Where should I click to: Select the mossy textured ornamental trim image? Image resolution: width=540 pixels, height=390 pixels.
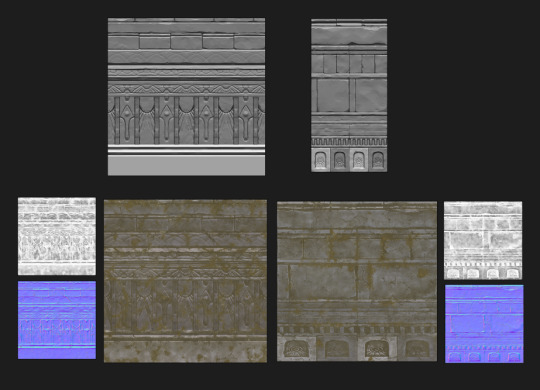coord(185,281)
